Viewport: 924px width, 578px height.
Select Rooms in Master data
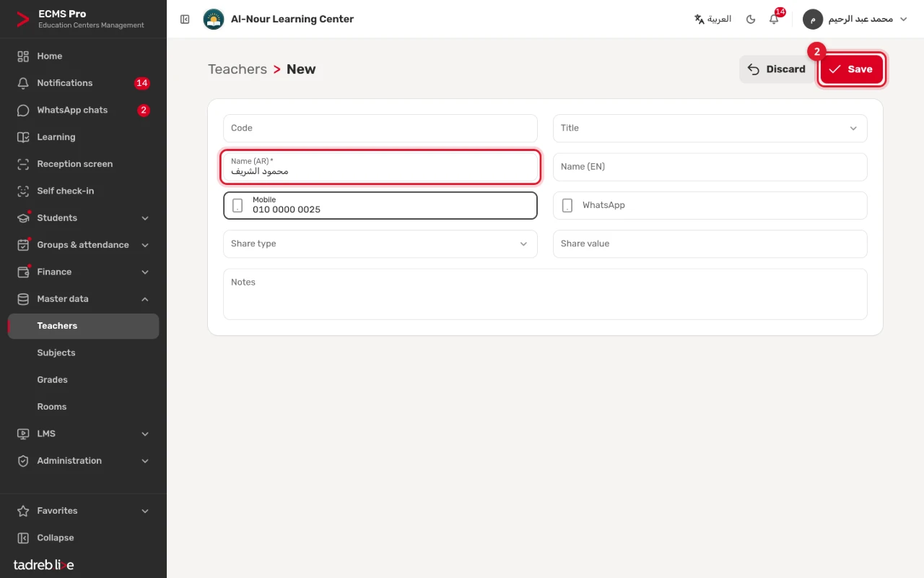coord(84,407)
